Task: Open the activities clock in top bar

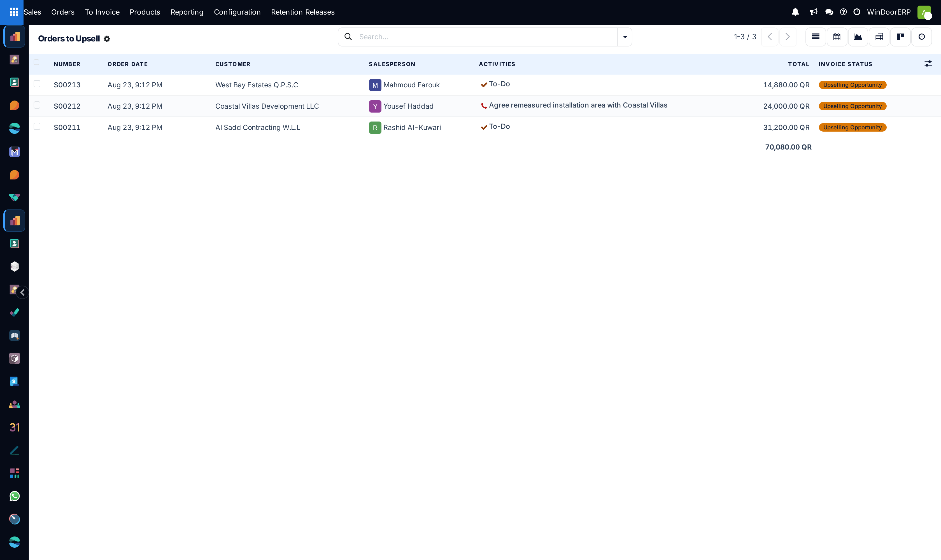Action: pos(857,12)
